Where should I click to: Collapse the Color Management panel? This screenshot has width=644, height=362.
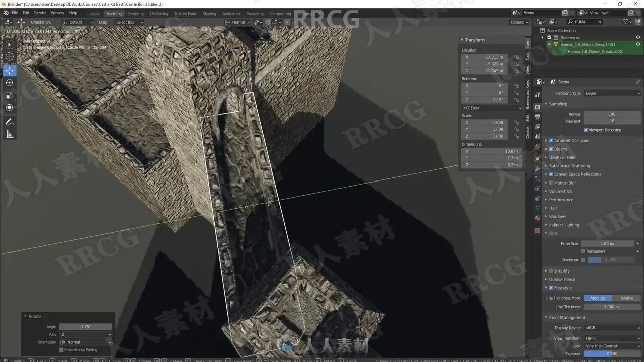pos(567,318)
